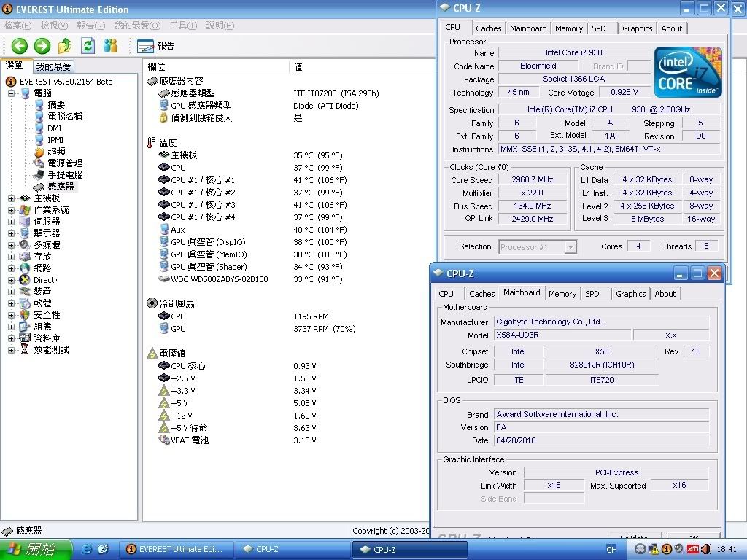Click EVEREST Ultimate Edition taskbar button
This screenshot has height=560, width=747.
tap(177, 550)
